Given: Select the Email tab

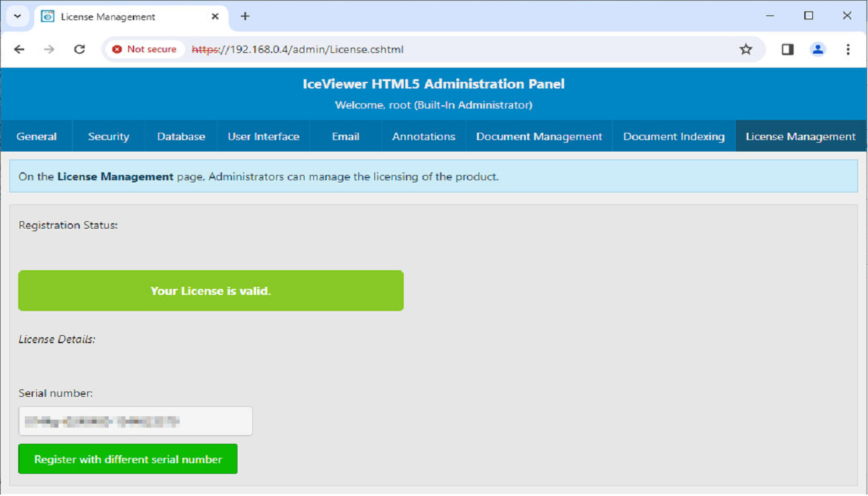Looking at the screenshot, I should point(345,136).
